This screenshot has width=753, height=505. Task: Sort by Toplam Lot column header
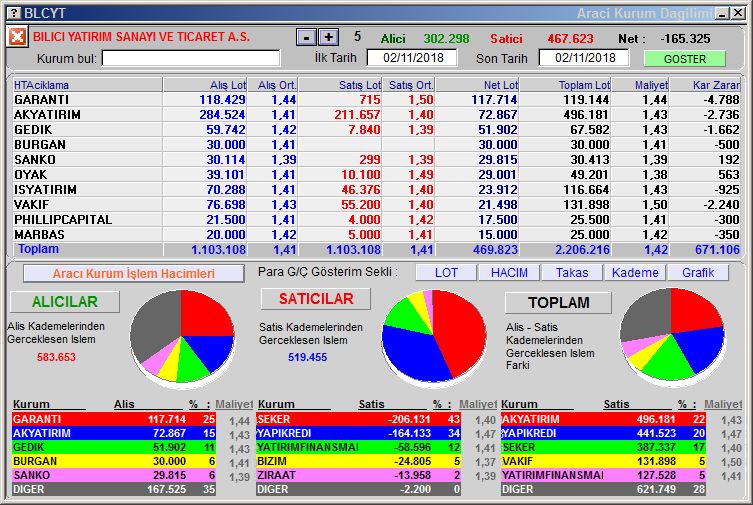(x=566, y=85)
